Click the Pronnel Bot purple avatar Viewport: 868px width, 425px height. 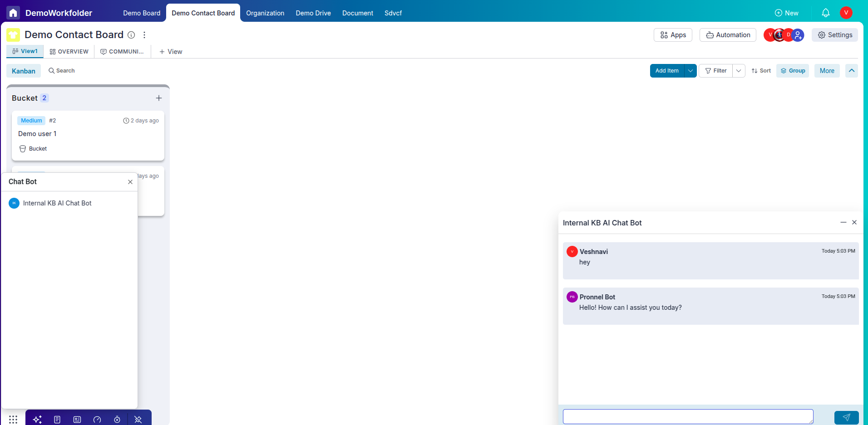(572, 297)
